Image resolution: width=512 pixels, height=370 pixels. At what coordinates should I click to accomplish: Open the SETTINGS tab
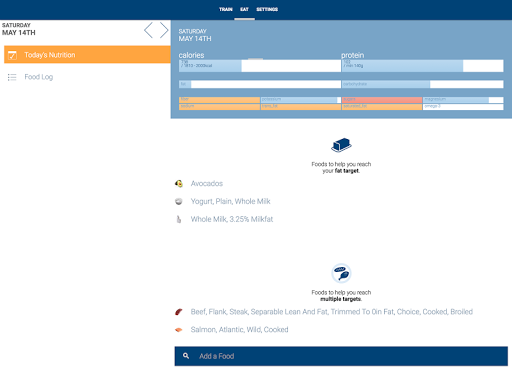pyautogui.click(x=267, y=9)
